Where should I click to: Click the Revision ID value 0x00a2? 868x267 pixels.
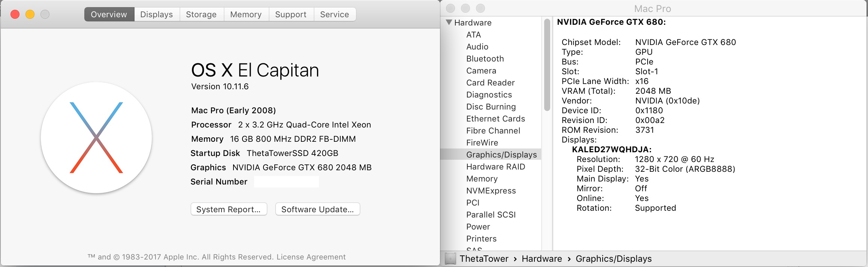(650, 120)
